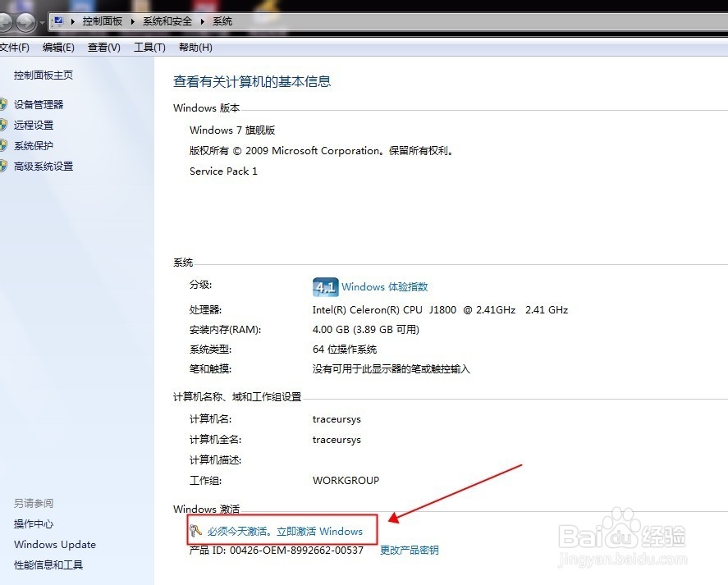Expand arrow after 控制面板 breadcrumb

(x=133, y=21)
